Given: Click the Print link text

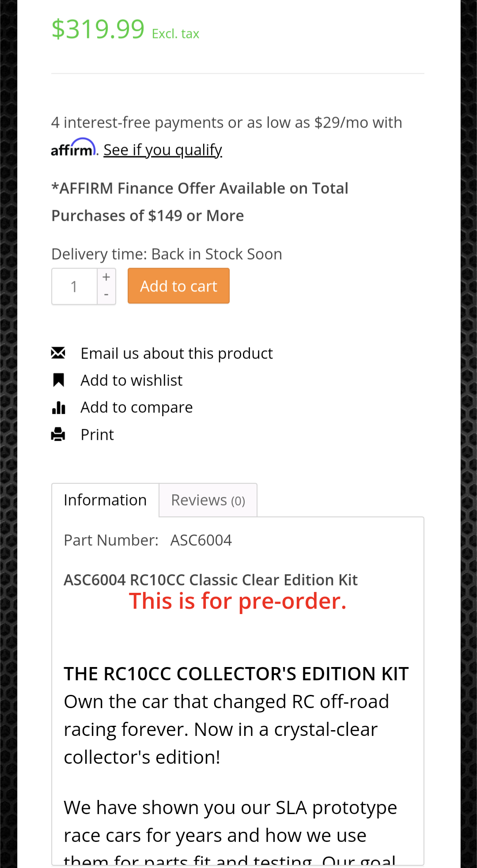Looking at the screenshot, I should [97, 435].
